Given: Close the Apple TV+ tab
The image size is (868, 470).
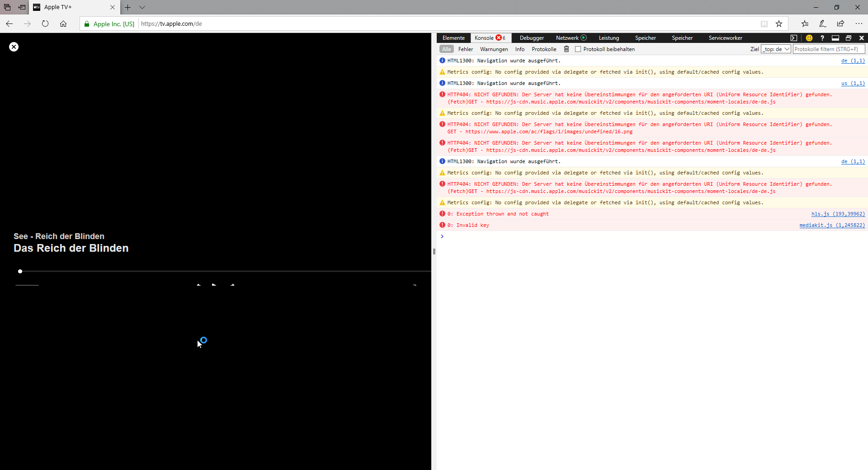Looking at the screenshot, I should pyautogui.click(x=113, y=7).
